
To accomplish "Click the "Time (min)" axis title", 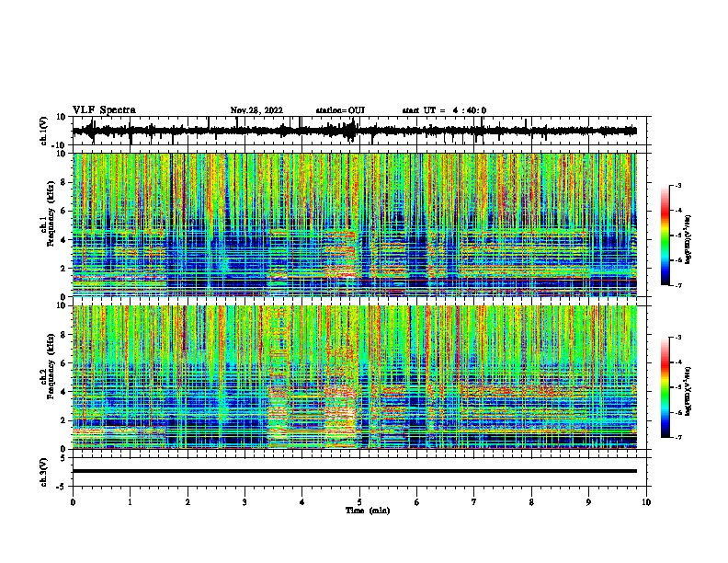I will pyautogui.click(x=368, y=511).
